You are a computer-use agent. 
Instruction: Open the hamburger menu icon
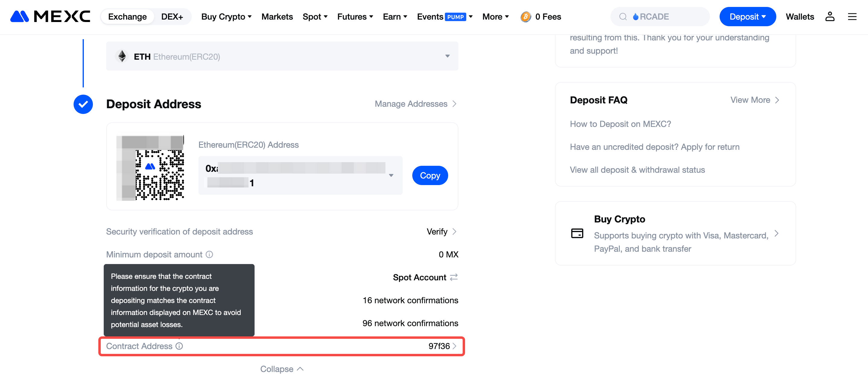tap(852, 17)
